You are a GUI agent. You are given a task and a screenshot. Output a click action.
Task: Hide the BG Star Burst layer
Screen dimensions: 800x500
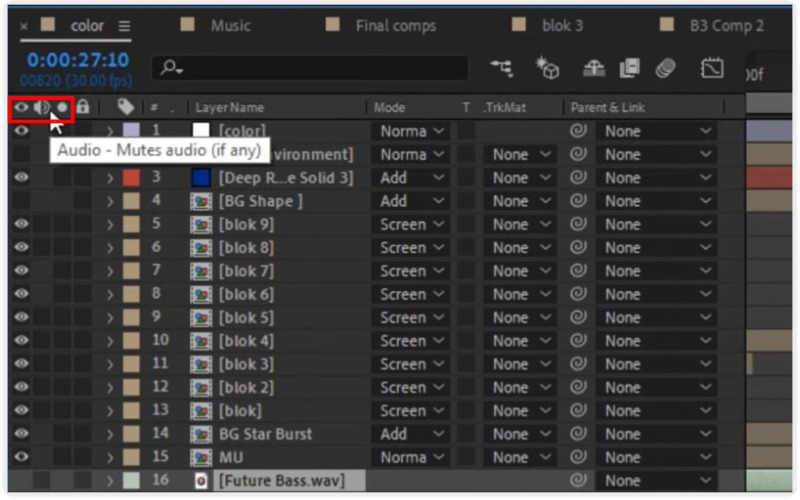21,434
